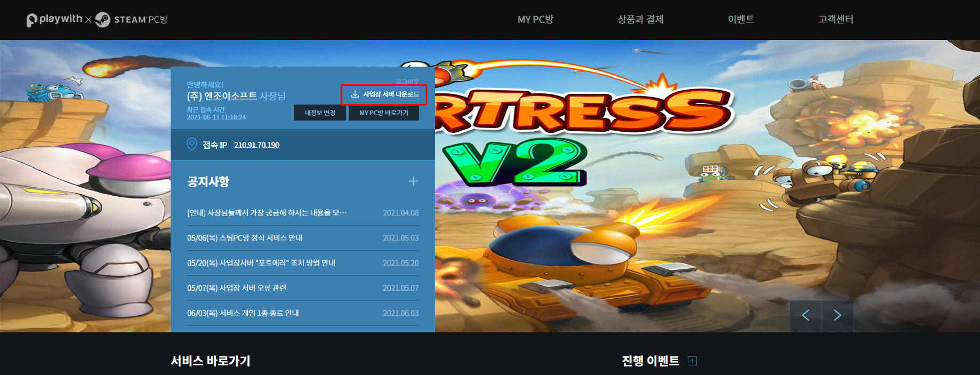
Task: Click the 공지사항 heading
Action: pos(208,182)
